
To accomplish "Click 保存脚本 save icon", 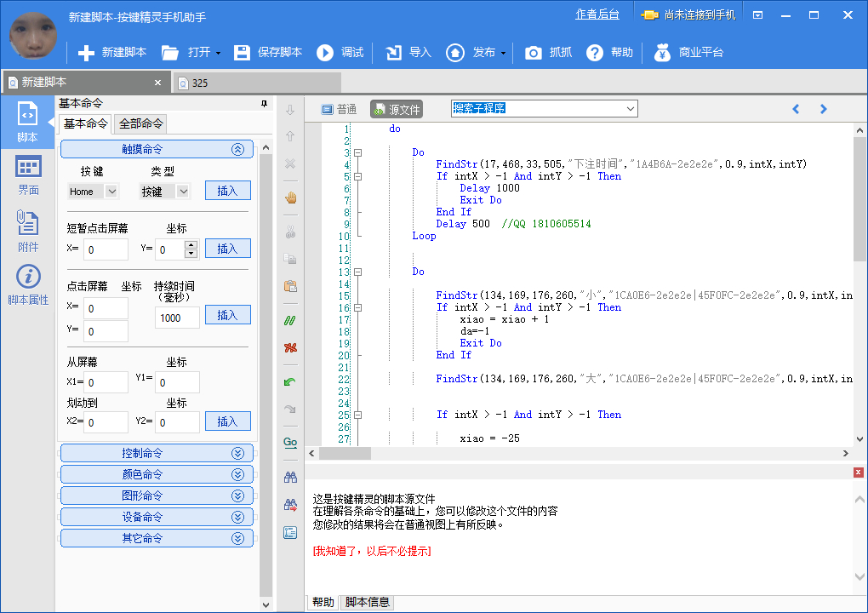I will coord(243,53).
